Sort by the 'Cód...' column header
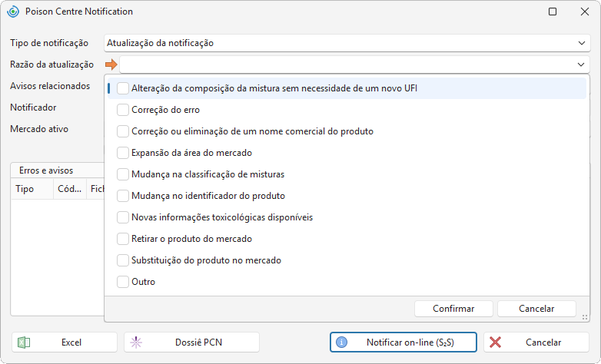601x364 pixels. pos(70,189)
